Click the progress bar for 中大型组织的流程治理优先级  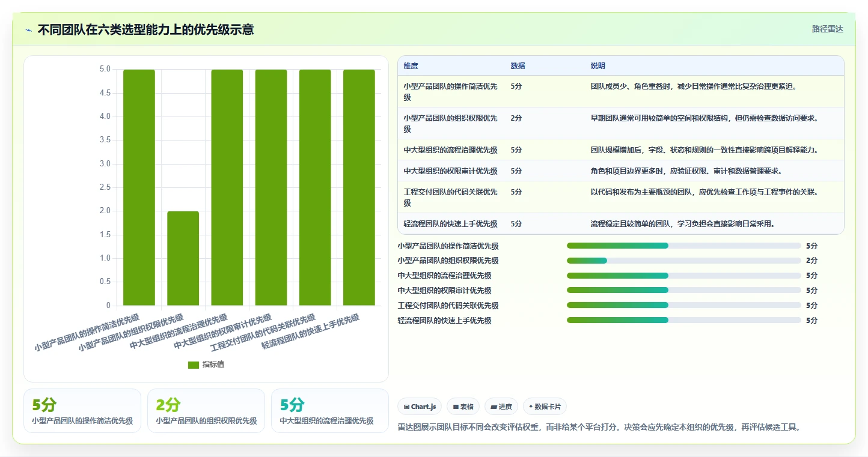point(683,276)
